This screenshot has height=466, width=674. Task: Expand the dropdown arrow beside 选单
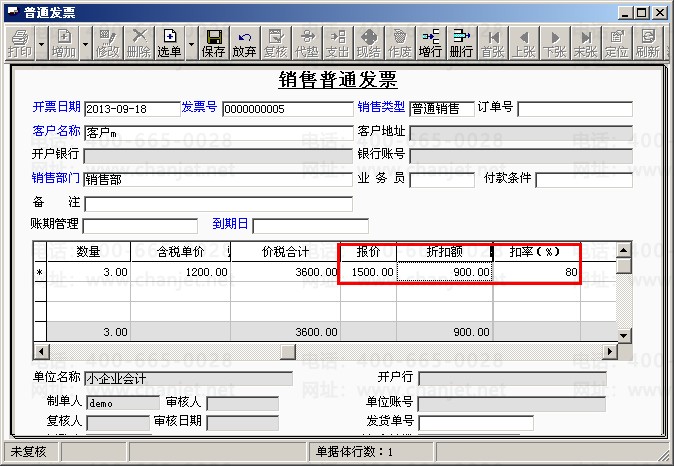(191, 44)
